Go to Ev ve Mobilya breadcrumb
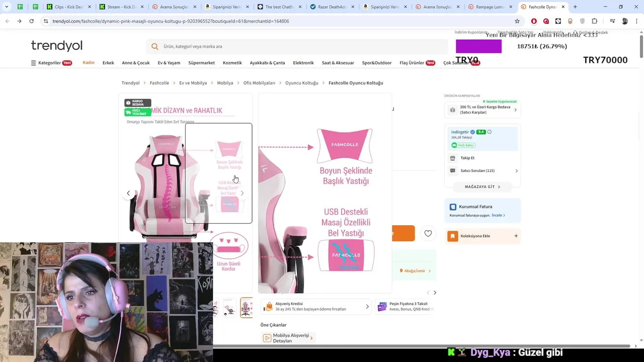Screen dimensions: 644x362 193,83
